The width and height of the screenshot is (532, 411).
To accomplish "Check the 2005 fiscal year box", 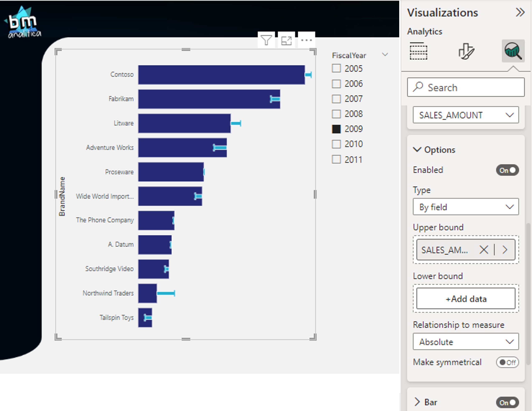I will tap(336, 68).
